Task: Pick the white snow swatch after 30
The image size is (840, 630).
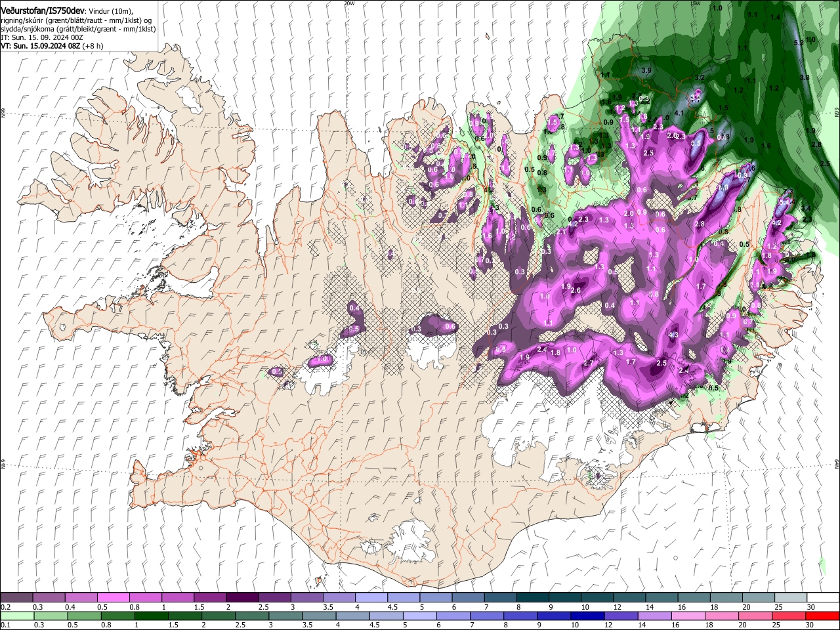Action: click(x=823, y=597)
